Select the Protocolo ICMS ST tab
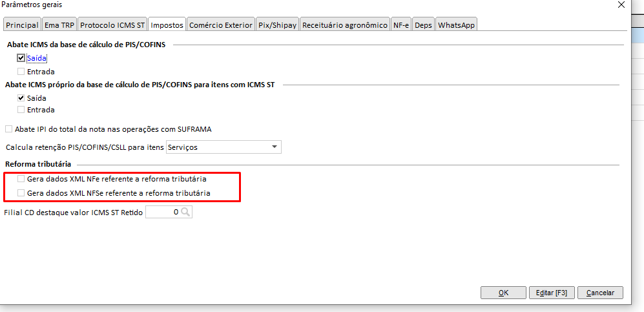This screenshot has width=644, height=312. [x=112, y=25]
